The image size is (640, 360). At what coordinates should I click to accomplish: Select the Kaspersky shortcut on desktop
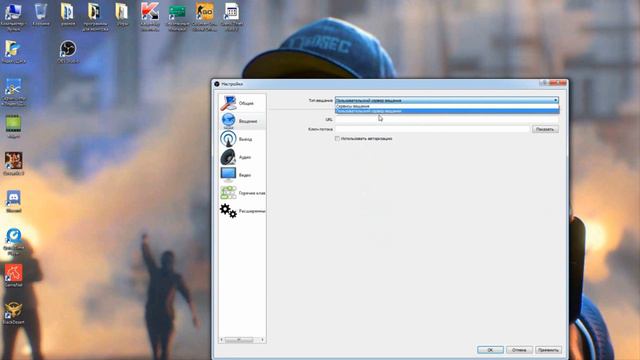(150, 16)
